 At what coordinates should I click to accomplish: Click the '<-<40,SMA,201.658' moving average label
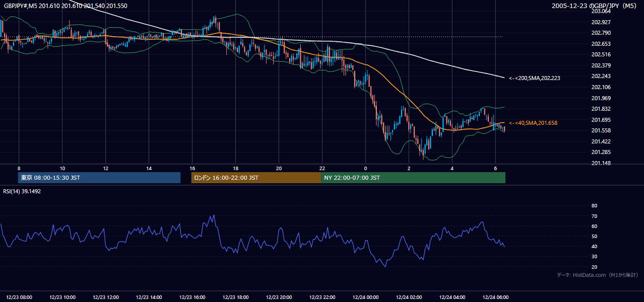point(533,123)
